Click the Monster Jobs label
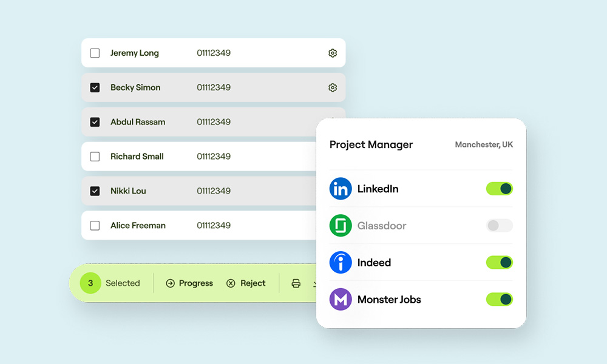 click(x=389, y=300)
